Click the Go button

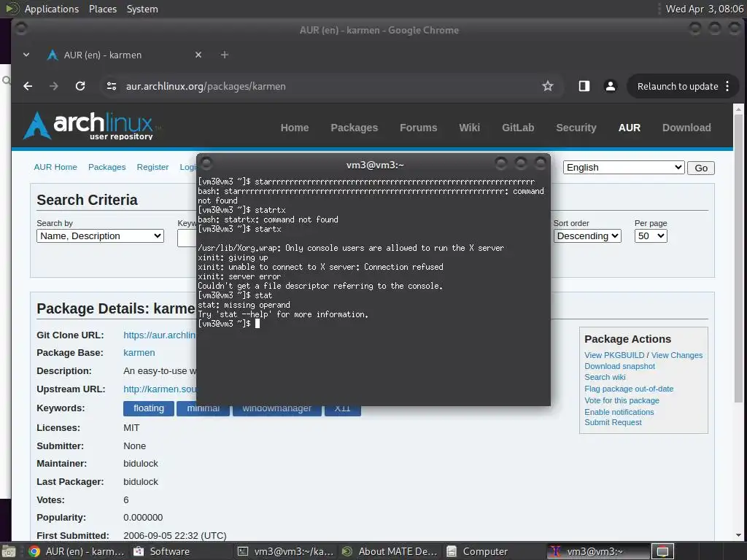[x=701, y=168]
